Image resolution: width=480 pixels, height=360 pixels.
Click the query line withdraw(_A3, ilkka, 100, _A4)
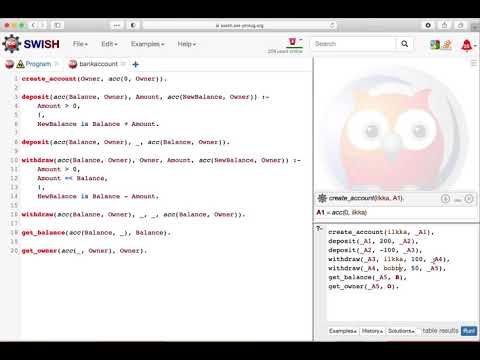[x=389, y=259]
